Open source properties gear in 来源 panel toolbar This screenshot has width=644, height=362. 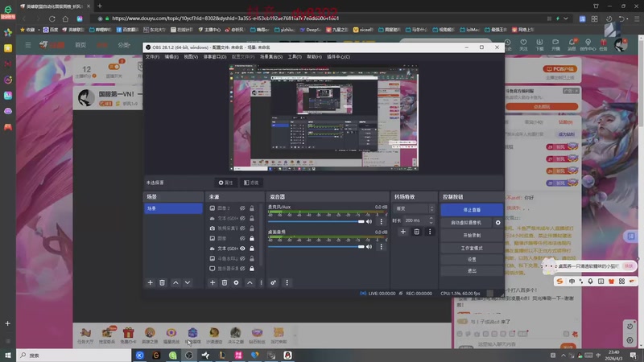pyautogui.click(x=236, y=283)
